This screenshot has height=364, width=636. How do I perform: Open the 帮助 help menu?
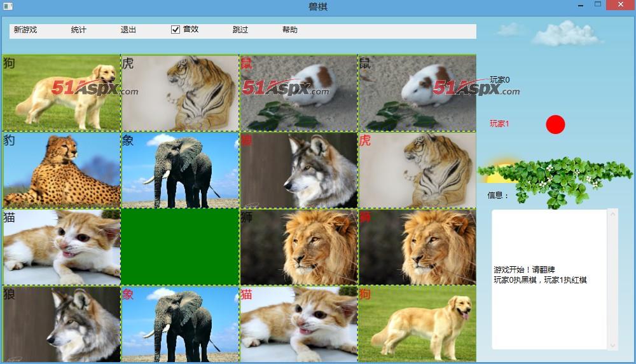pos(290,30)
